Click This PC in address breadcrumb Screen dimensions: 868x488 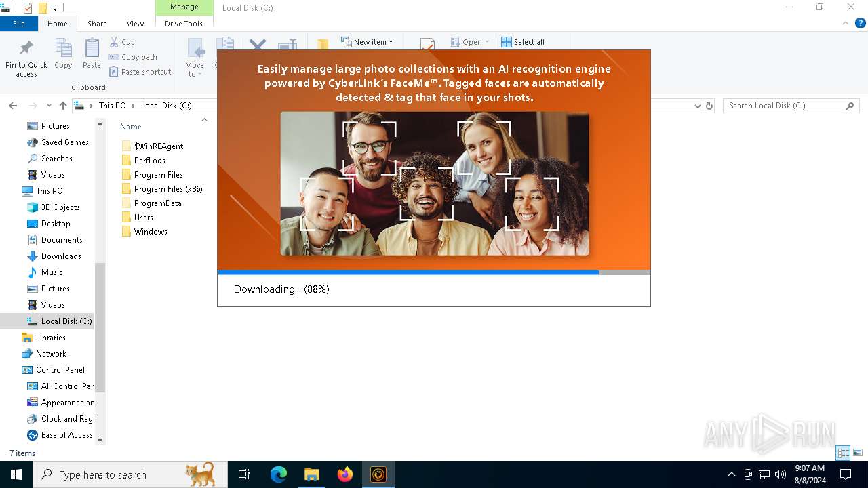click(112, 106)
